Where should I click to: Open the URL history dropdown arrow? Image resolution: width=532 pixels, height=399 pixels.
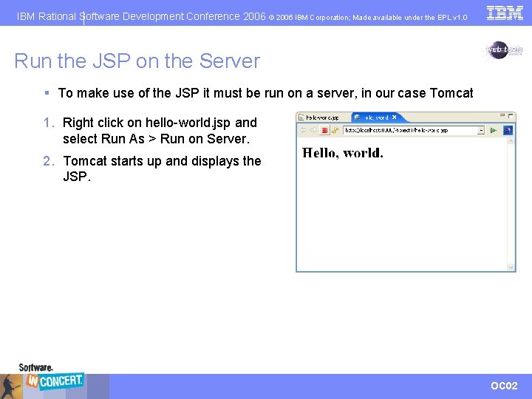pyautogui.click(x=481, y=130)
